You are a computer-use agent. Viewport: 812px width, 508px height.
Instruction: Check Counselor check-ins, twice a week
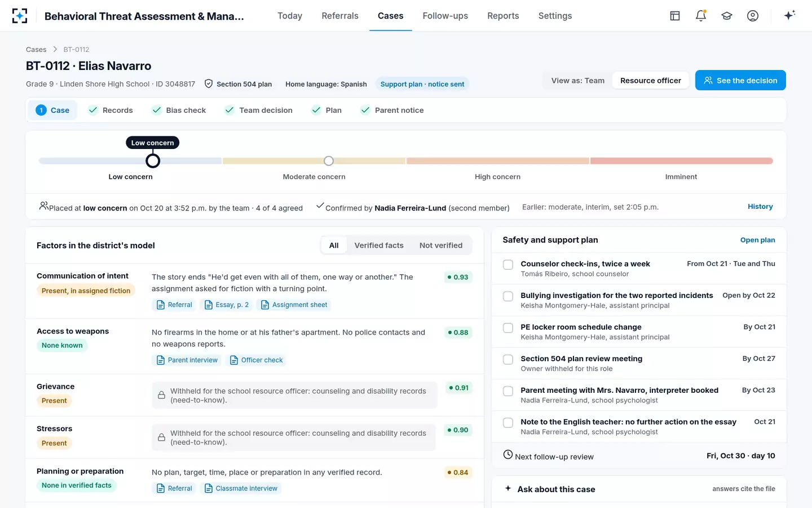pyautogui.click(x=508, y=264)
